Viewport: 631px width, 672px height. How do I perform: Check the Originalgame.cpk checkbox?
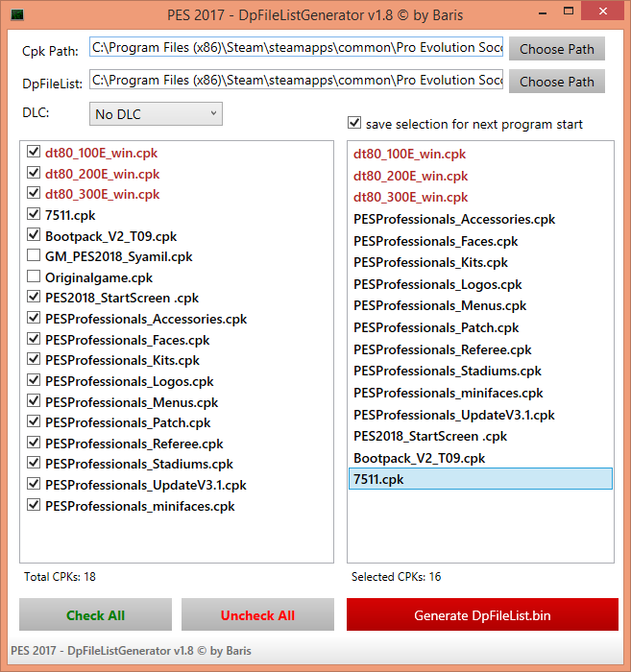[34, 276]
